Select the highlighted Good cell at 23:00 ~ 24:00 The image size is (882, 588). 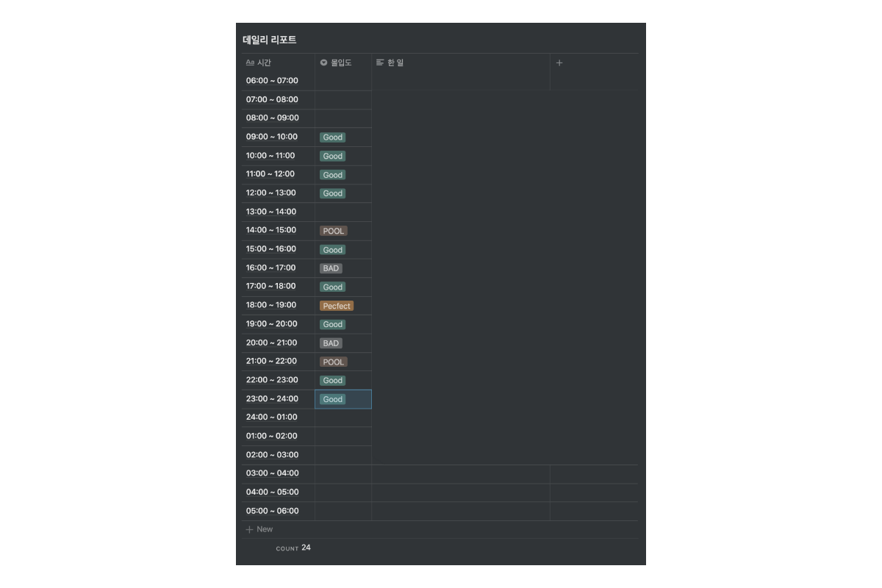click(x=343, y=399)
